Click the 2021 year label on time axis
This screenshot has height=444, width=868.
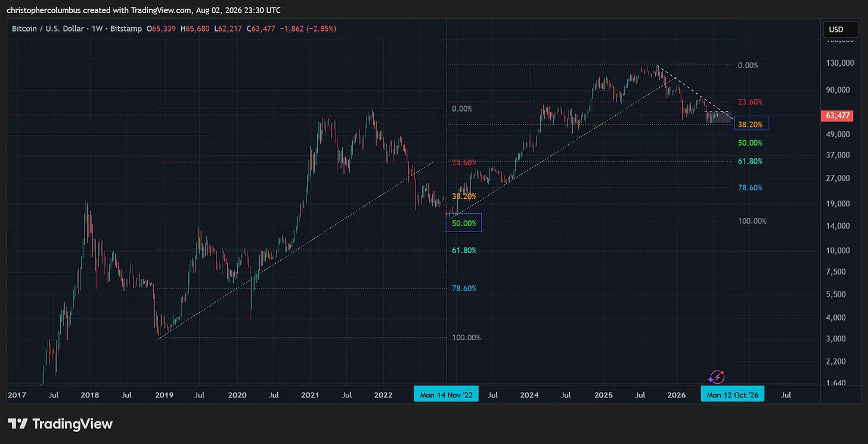311,394
